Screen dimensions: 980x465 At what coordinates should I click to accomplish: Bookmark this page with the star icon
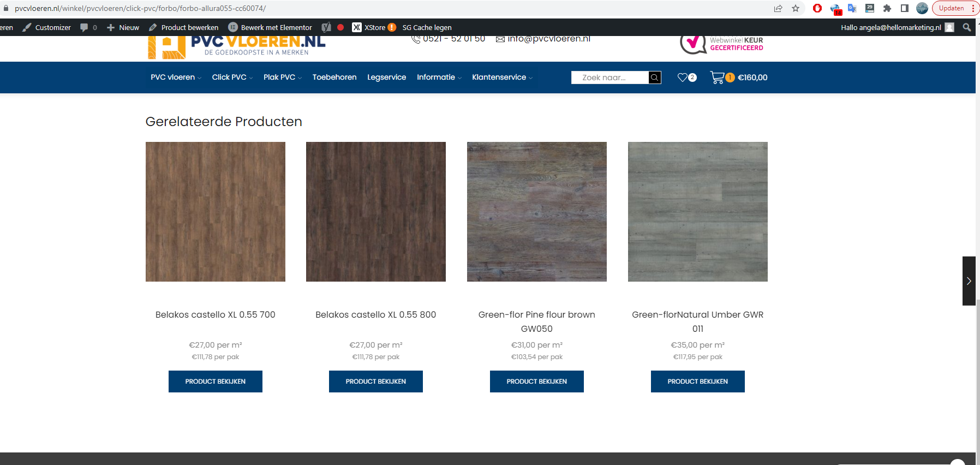[x=796, y=8]
